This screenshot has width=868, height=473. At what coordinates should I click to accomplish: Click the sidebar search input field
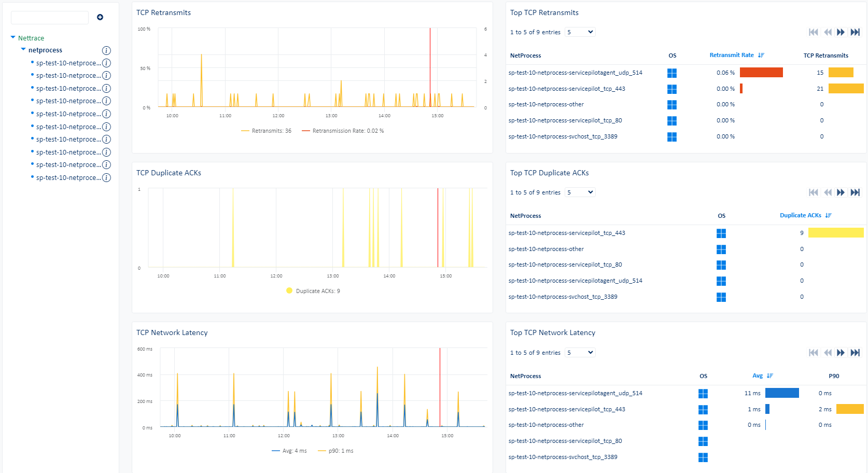click(x=50, y=18)
